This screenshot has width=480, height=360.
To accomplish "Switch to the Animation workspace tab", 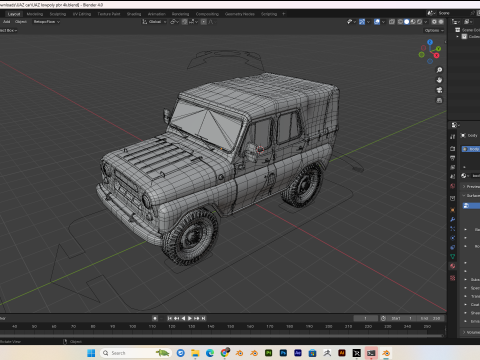I will coord(156,14).
